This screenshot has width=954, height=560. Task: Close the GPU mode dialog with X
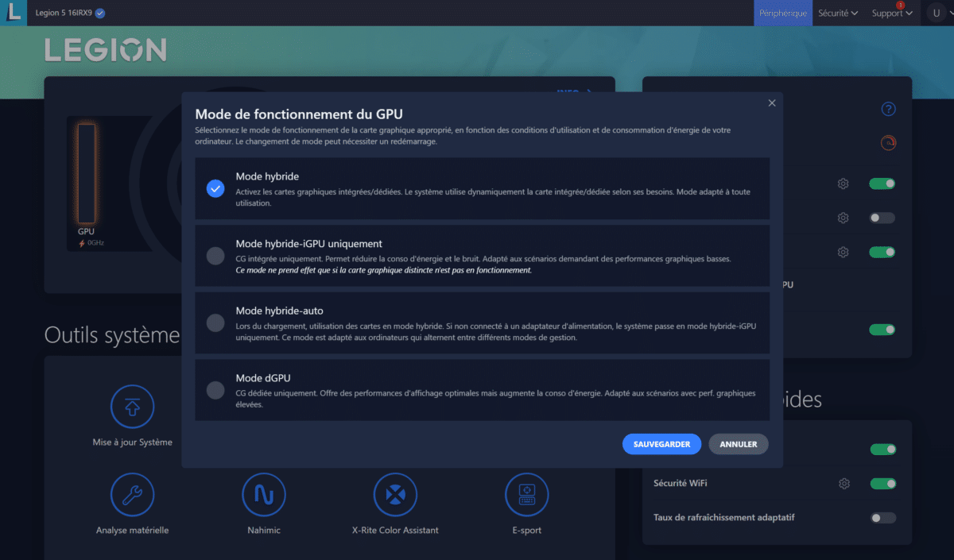point(771,102)
